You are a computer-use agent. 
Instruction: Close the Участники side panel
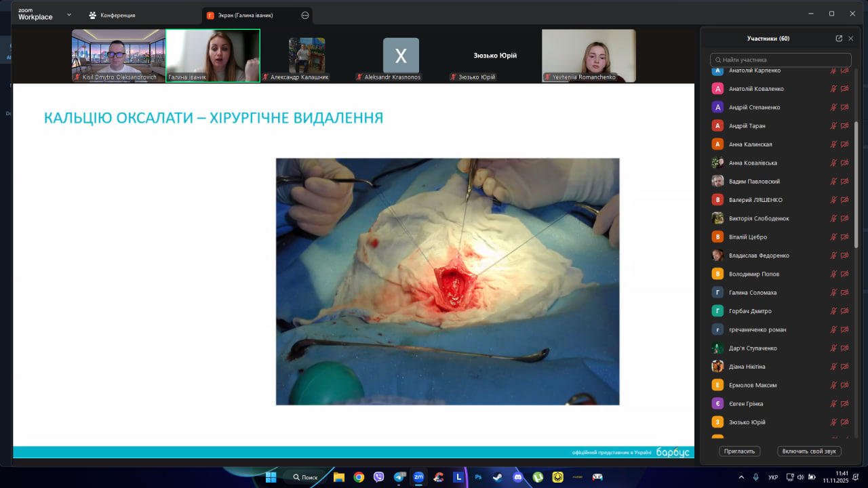[x=851, y=39]
